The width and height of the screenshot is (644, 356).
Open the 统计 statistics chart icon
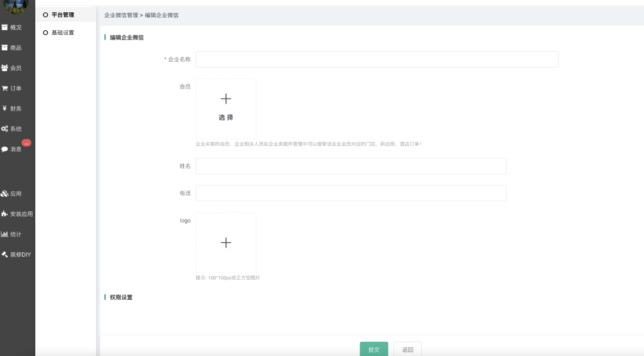click(x=5, y=234)
